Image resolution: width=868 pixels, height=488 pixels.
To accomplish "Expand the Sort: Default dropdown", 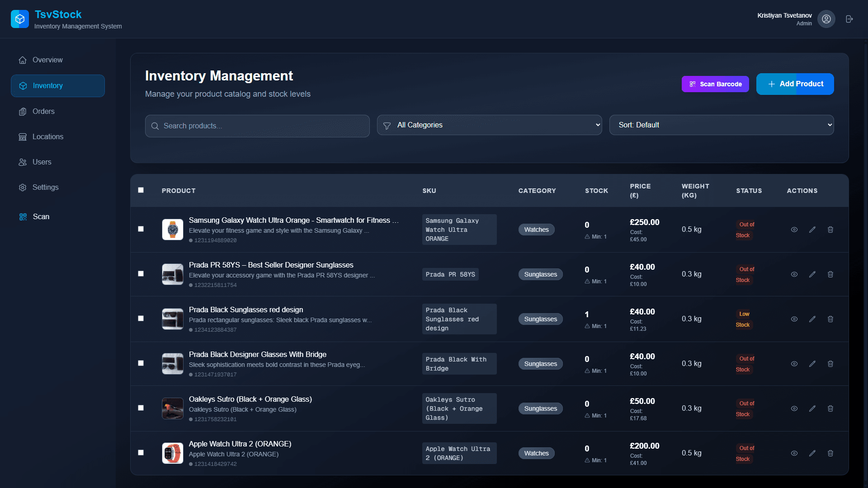I will point(721,125).
